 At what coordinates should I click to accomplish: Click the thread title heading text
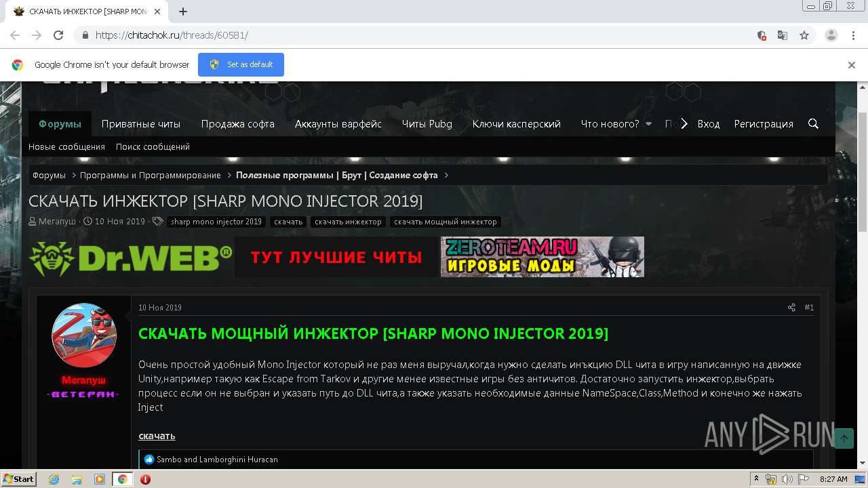[225, 201]
